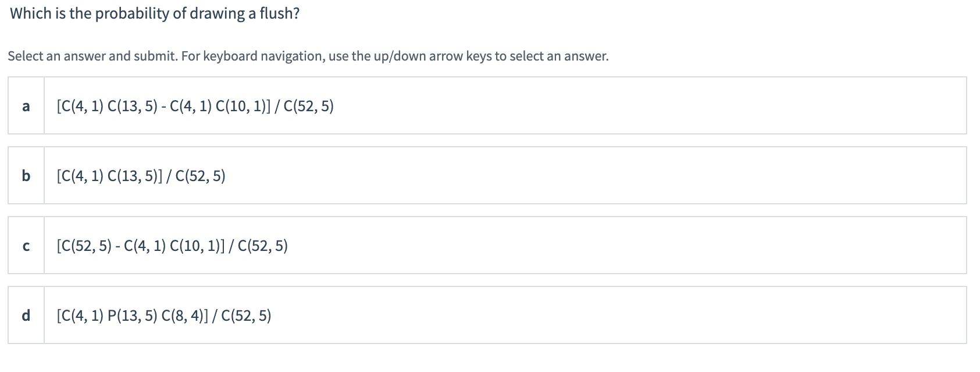Viewport: 980px width, 372px height.
Task: Click the letter label 'b'
Action: [x=26, y=175]
